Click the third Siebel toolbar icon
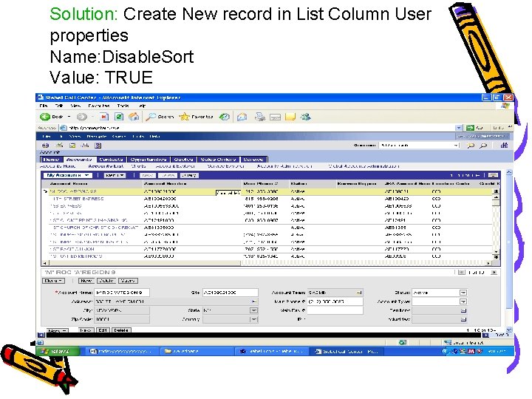532x399 pixels. pyautogui.click(x=72, y=146)
